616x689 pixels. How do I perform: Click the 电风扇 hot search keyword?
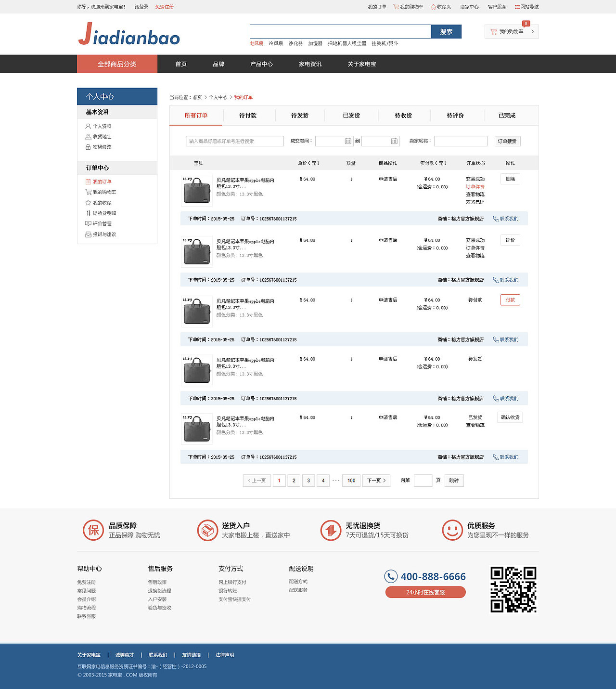[257, 43]
